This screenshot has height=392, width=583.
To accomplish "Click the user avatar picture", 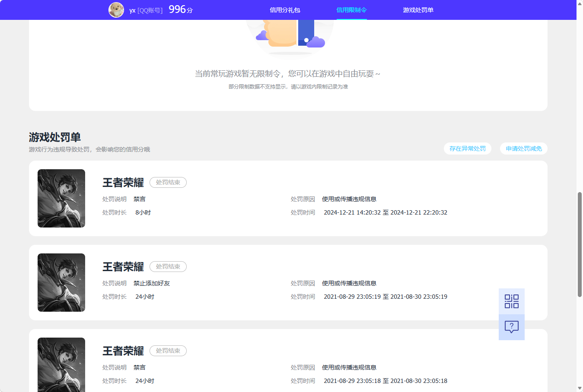I will 116,10.
